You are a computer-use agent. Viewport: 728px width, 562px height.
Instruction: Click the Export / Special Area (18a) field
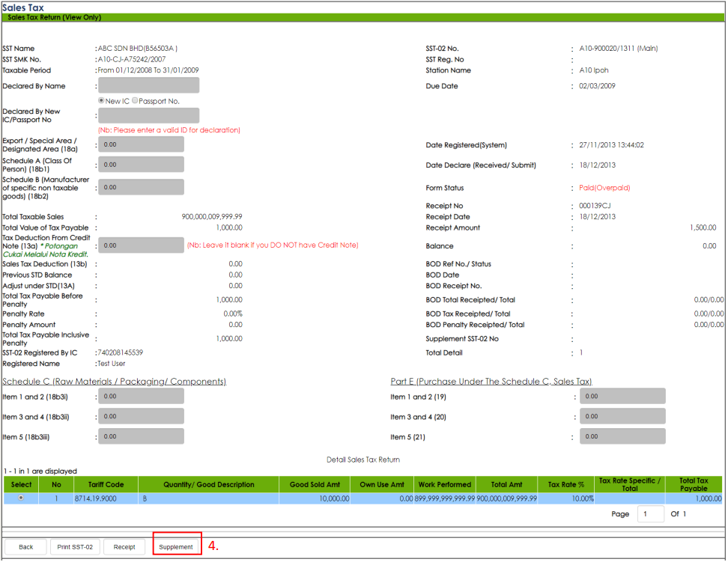coord(141,144)
